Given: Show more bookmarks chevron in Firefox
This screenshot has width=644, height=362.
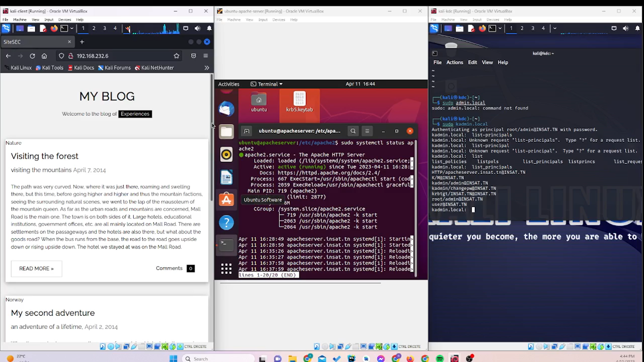Looking at the screenshot, I should click(x=207, y=68).
